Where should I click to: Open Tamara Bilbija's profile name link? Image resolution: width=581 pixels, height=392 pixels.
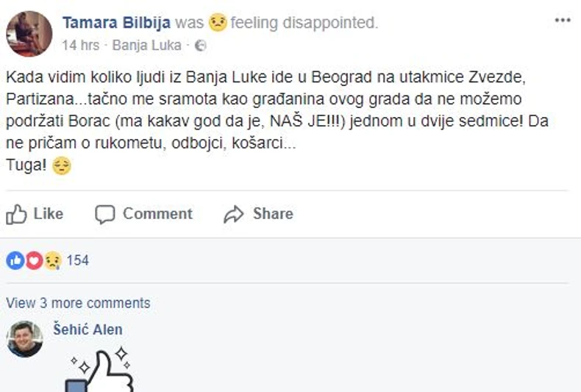tap(117, 23)
